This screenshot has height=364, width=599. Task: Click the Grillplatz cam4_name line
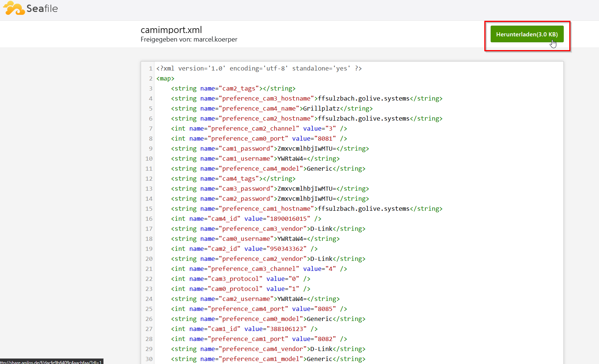pos(272,108)
